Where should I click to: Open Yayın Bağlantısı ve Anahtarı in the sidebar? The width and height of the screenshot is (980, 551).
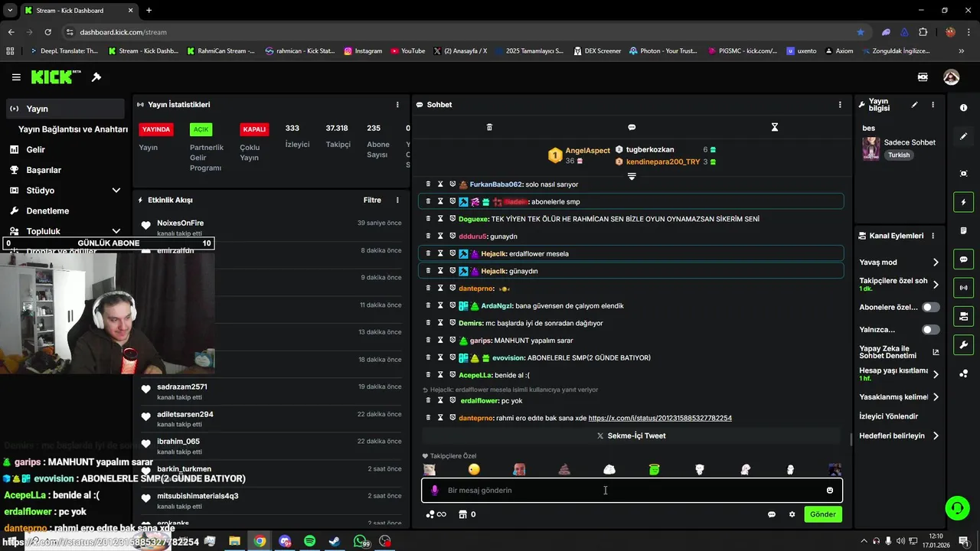73,129
